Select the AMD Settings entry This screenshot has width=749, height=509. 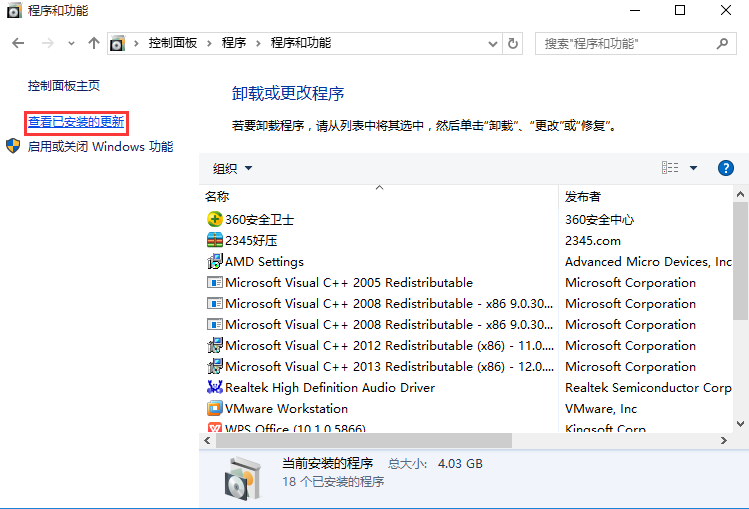[x=264, y=261]
